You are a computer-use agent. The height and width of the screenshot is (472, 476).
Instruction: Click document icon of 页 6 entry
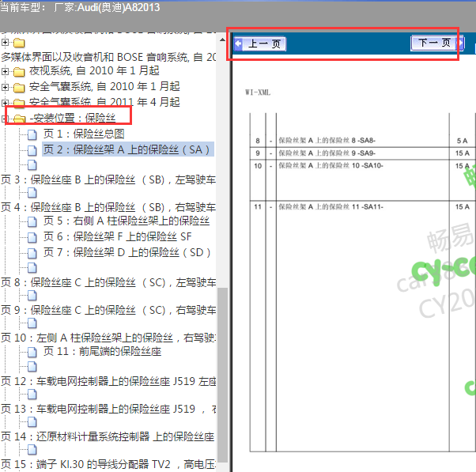pos(32,237)
